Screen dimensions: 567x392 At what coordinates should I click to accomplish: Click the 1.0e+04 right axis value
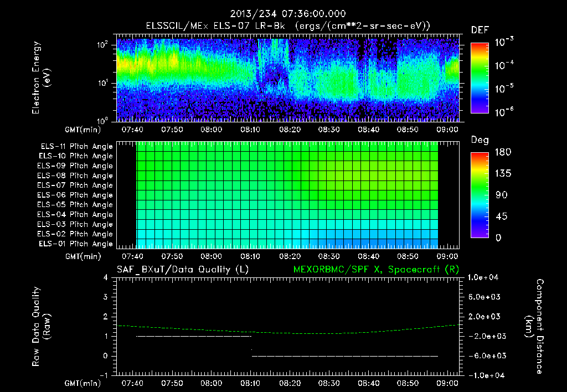coord(483,277)
